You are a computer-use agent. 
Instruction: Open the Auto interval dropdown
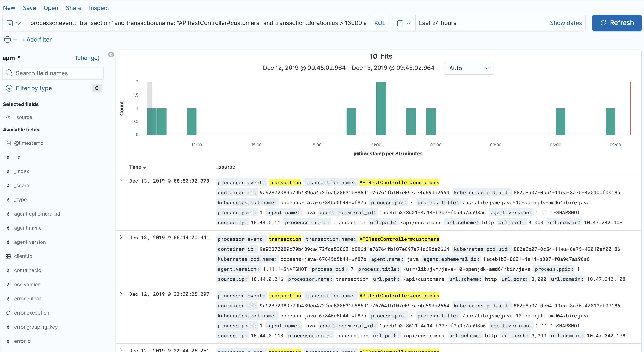(x=469, y=68)
